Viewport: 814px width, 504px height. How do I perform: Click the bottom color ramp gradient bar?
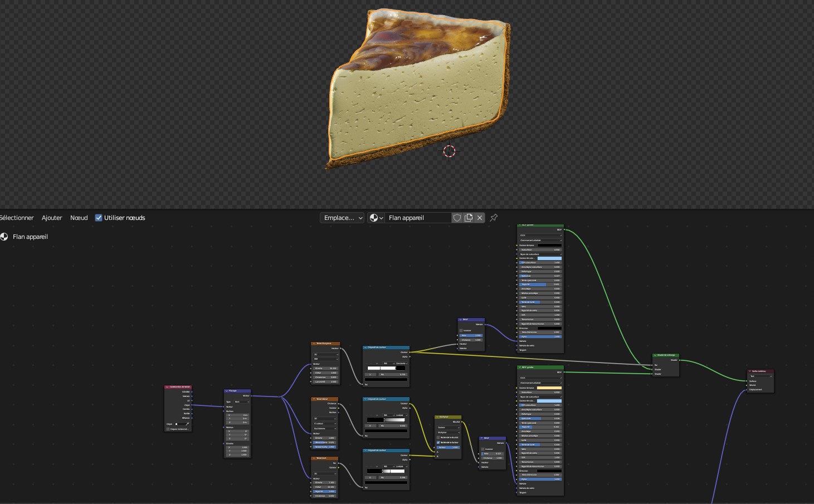tap(386, 471)
